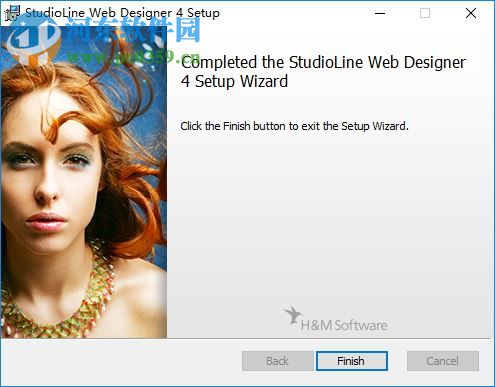Click the red-haired woman banner image
This screenshot has height=387, width=495.
click(84, 182)
